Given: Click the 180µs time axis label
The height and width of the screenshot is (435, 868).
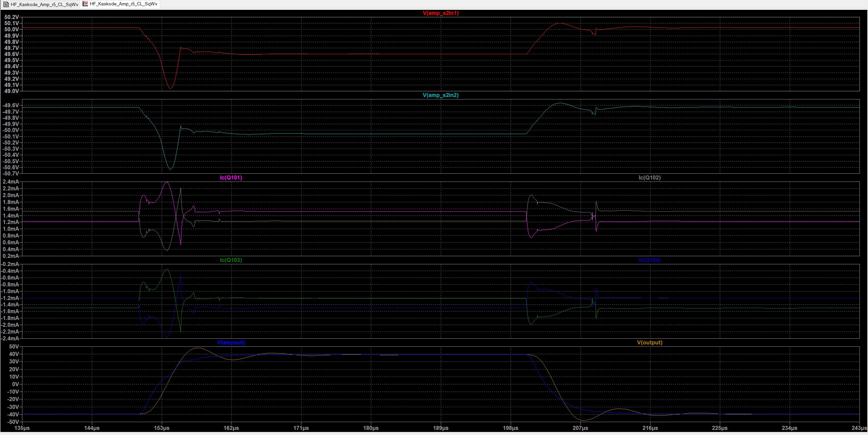Looking at the screenshot, I should [x=371, y=428].
